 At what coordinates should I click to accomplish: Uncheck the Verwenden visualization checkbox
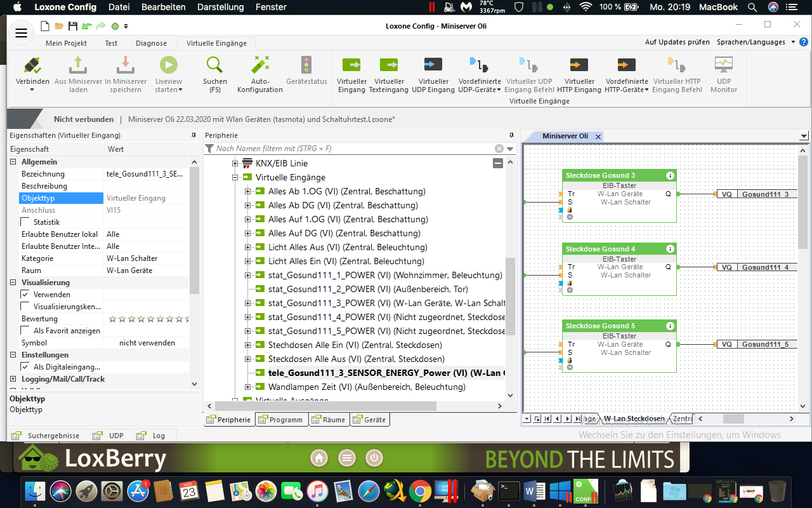(x=25, y=295)
